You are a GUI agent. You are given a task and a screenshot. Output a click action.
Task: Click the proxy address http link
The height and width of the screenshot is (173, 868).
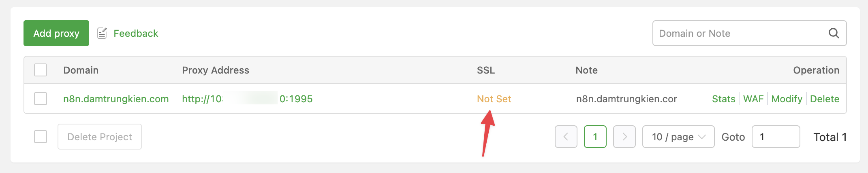[x=247, y=99]
